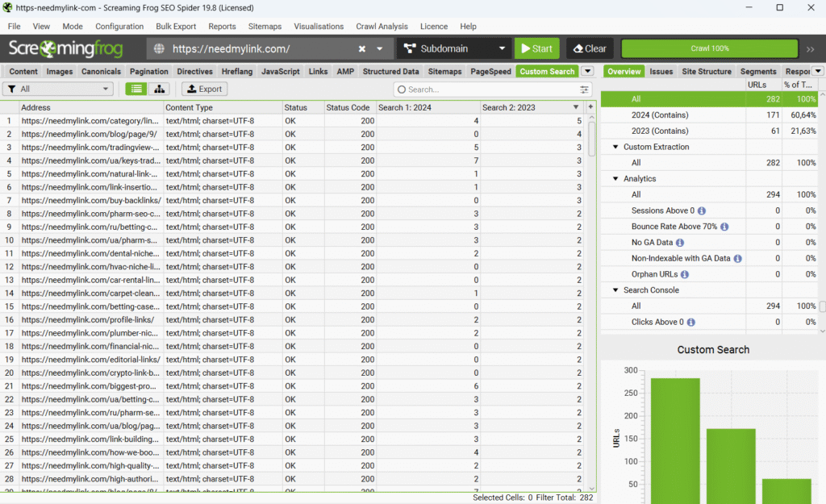Switch to tree view icon
Screen dimensions: 826x504
(x=159, y=90)
